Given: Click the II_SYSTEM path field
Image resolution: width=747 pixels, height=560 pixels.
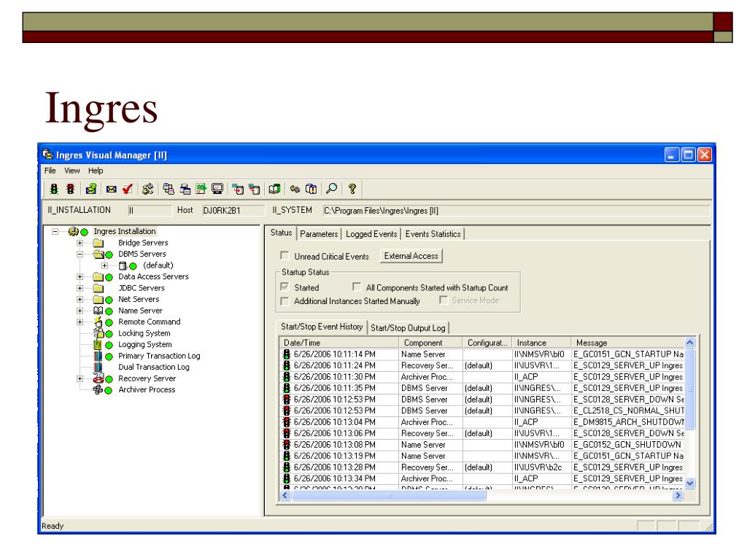Looking at the screenshot, I should point(516,211).
